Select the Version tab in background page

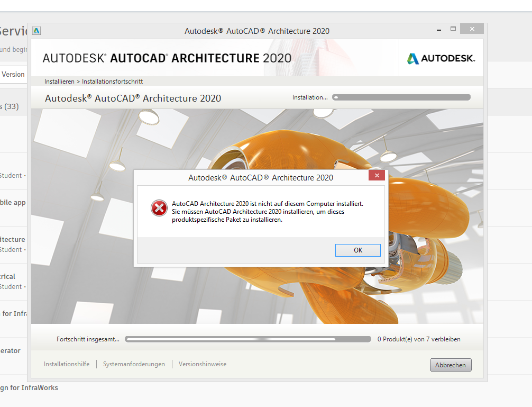tap(13, 74)
